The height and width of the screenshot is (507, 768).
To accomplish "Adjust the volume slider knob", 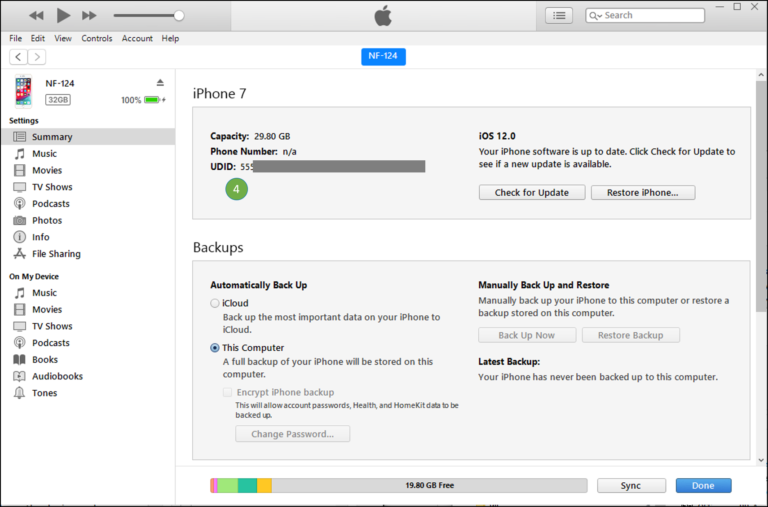I will coord(179,15).
